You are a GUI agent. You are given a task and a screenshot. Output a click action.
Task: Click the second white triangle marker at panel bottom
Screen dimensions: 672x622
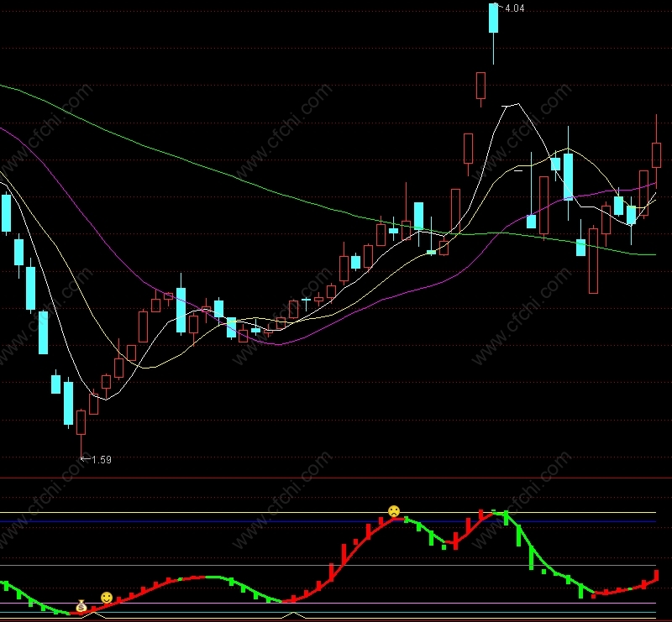(293, 615)
